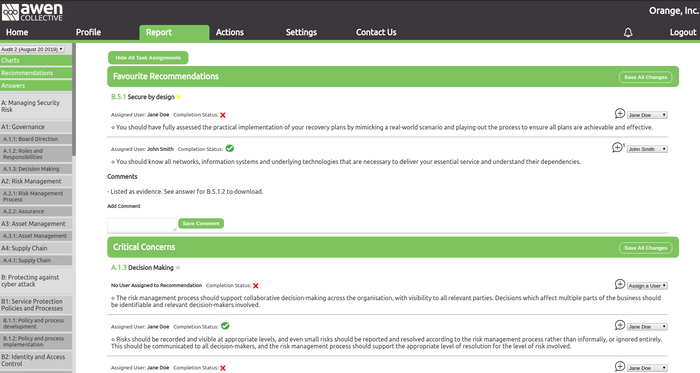The image size is (700, 373).
Task: Open Jane Doe dropdown for Risks should be recorded row
Action: coord(647,327)
